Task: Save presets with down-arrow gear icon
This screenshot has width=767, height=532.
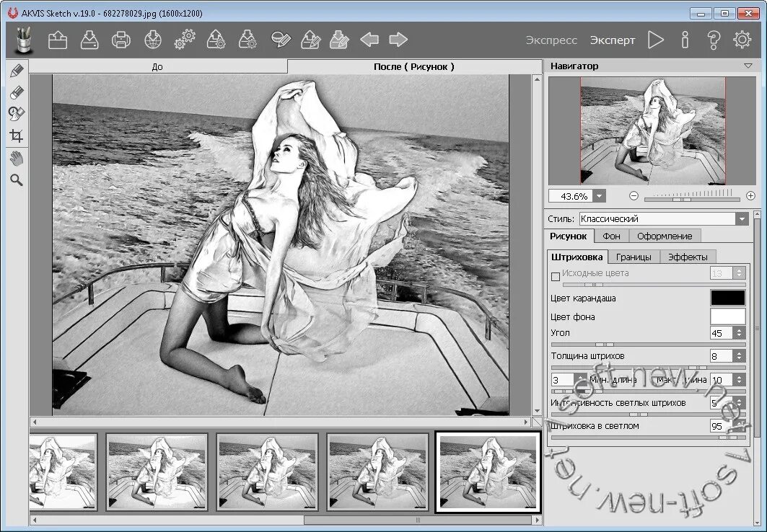Action: coord(248,40)
